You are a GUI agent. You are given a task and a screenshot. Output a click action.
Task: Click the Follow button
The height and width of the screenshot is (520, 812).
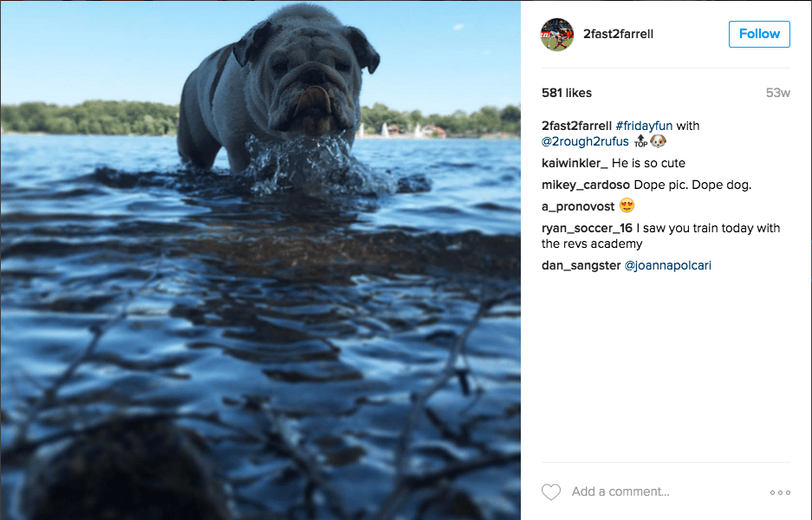pyautogui.click(x=758, y=34)
